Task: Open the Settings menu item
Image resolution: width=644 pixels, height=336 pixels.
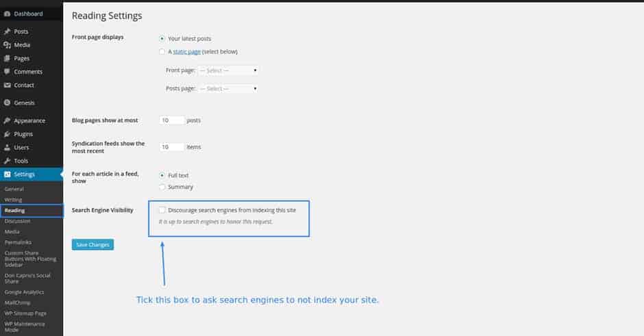Action: (32, 175)
